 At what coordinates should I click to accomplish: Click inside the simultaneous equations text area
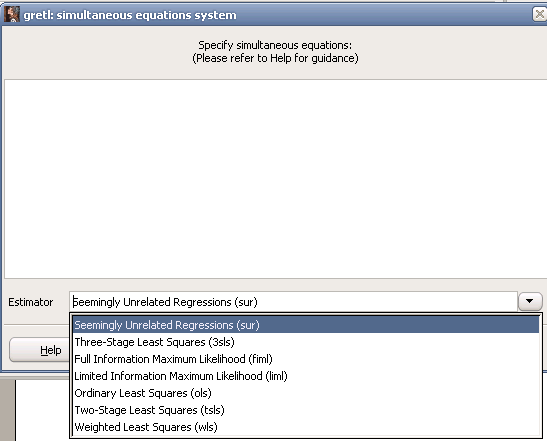click(276, 179)
